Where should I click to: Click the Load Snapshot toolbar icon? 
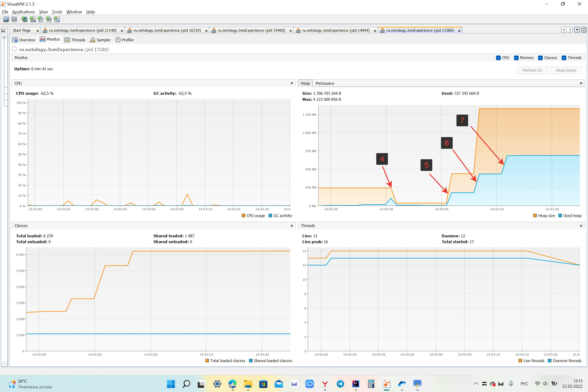tap(6, 19)
